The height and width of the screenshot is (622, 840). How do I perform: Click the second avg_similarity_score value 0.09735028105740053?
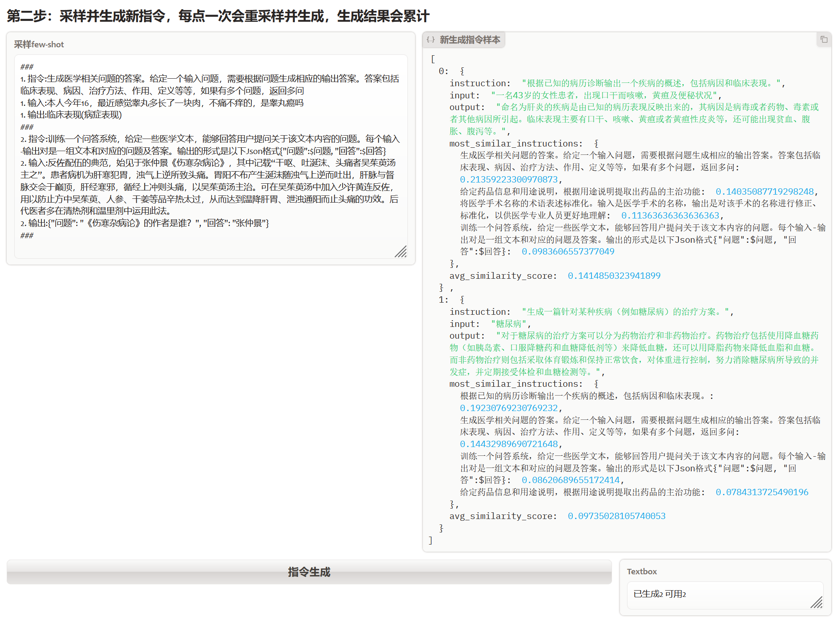(616, 516)
